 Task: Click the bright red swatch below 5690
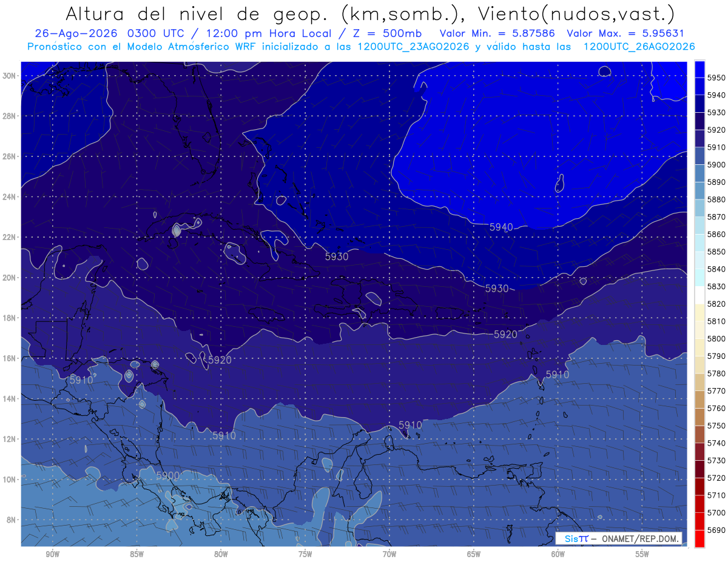[699, 538]
